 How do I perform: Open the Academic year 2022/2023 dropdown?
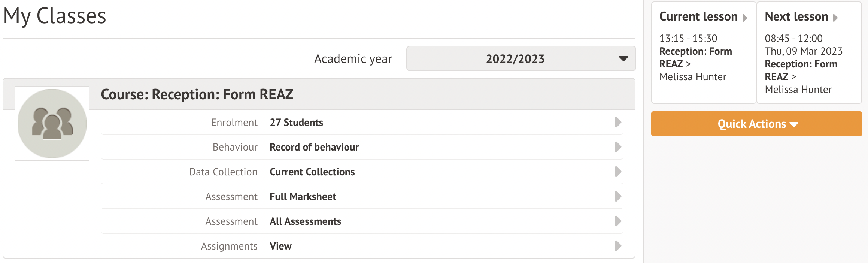521,58
